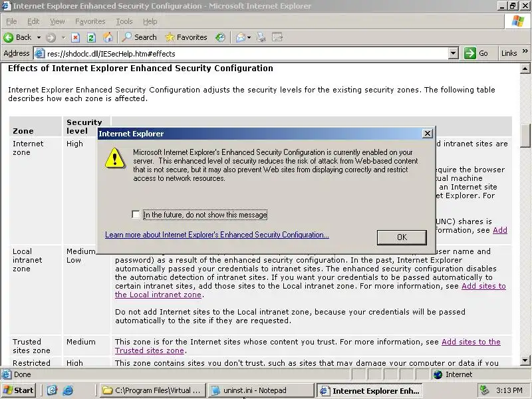This screenshot has height=399, width=532.
Task: Open the Mail button dropdown arrow
Action: click(x=249, y=37)
